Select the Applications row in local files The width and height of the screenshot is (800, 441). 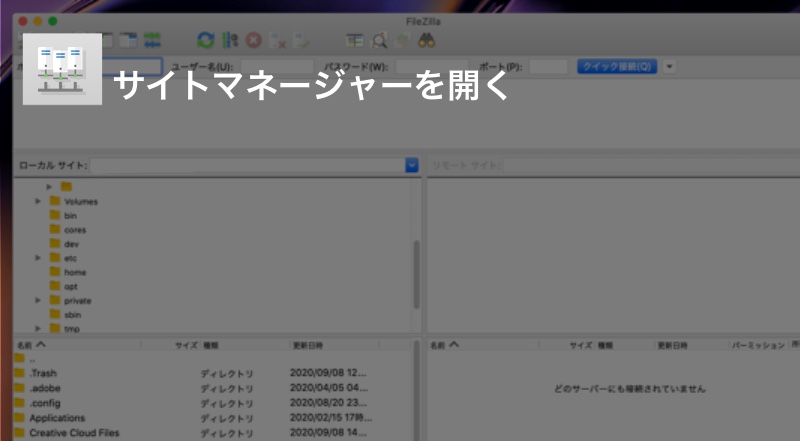point(212,418)
